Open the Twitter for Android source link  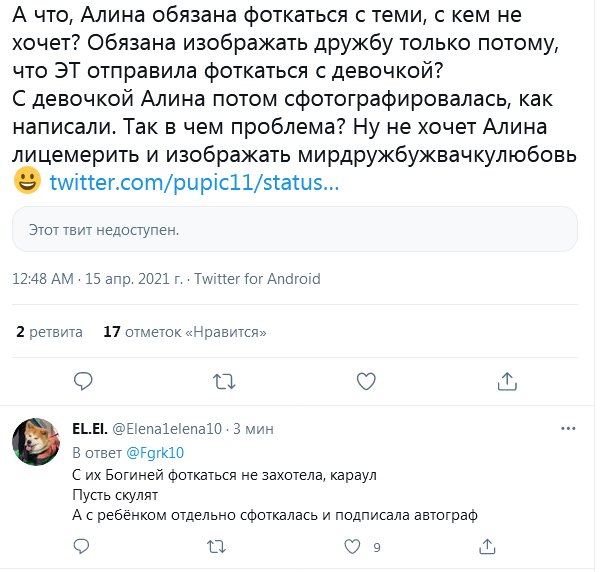(x=257, y=279)
